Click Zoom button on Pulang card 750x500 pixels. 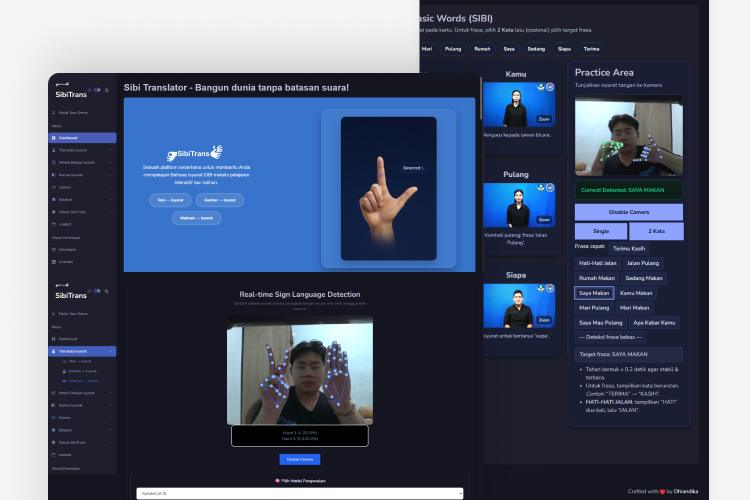pos(544,220)
